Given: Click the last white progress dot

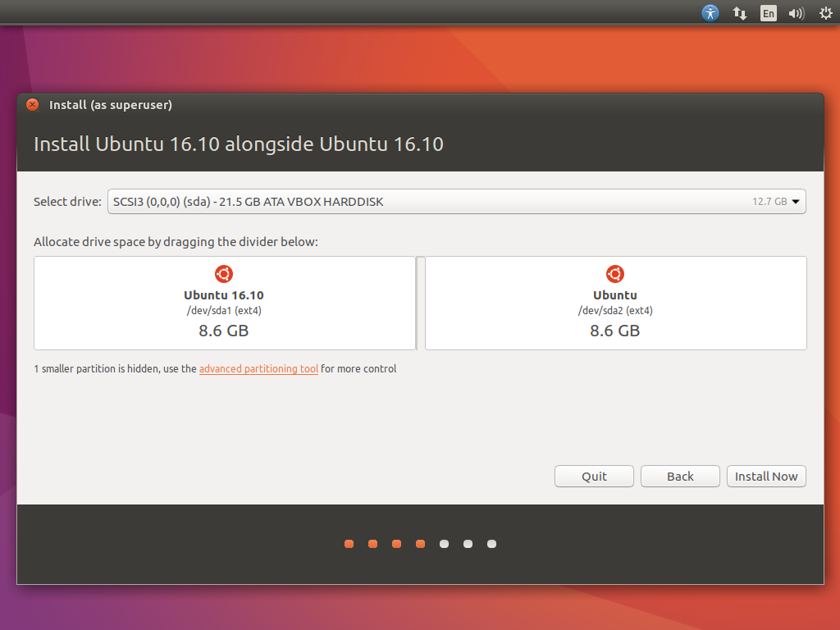Looking at the screenshot, I should tap(491, 544).
